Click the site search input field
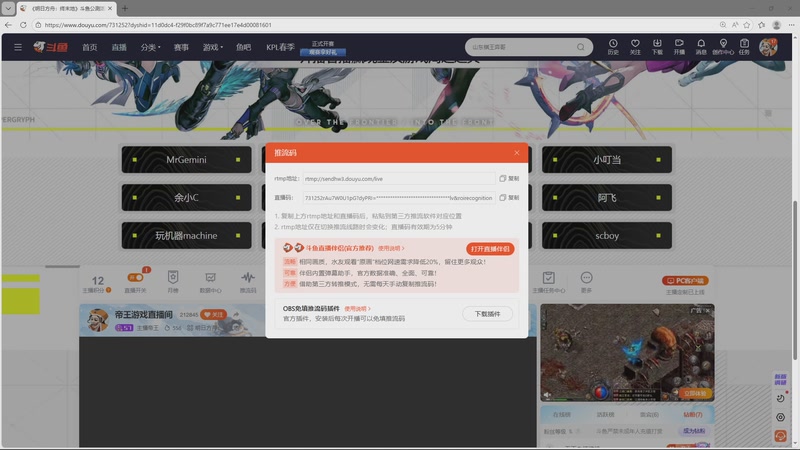800x450 pixels. tap(520, 47)
